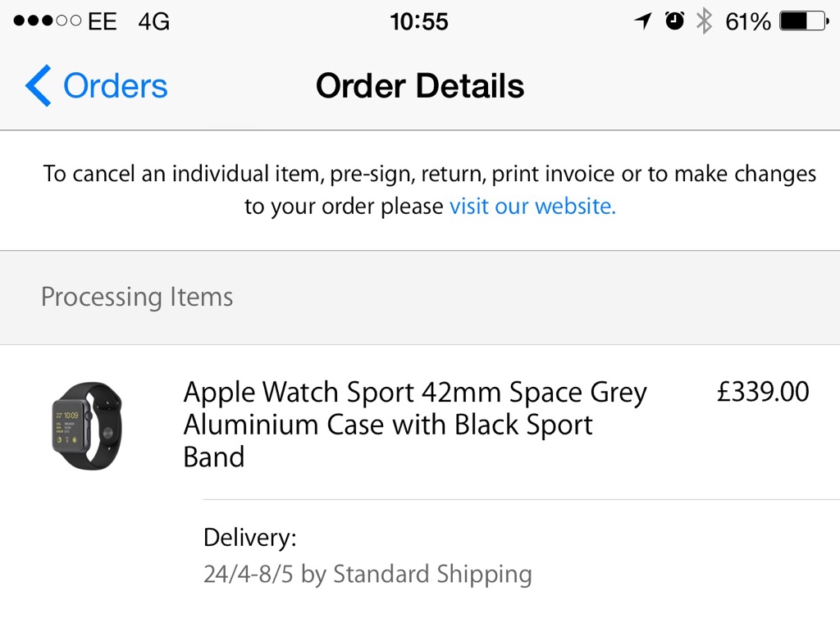The image size is (840, 623).
Task: Tap the blue back chevron arrow
Action: coord(38,86)
